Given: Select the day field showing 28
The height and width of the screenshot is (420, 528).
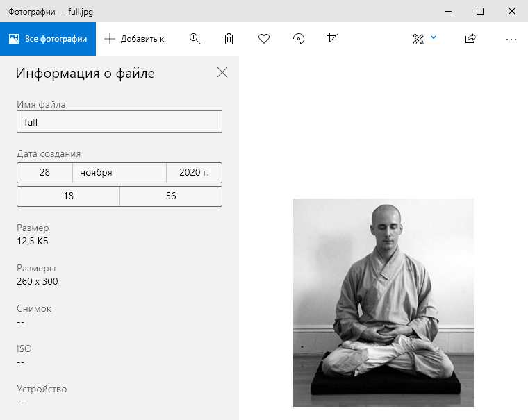Looking at the screenshot, I should tap(44, 173).
